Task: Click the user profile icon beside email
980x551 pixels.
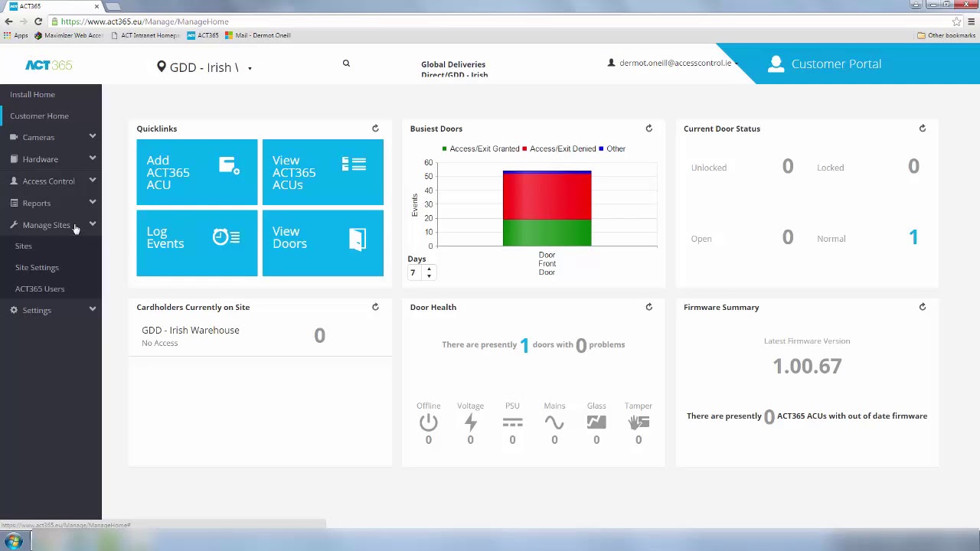Action: coord(611,63)
